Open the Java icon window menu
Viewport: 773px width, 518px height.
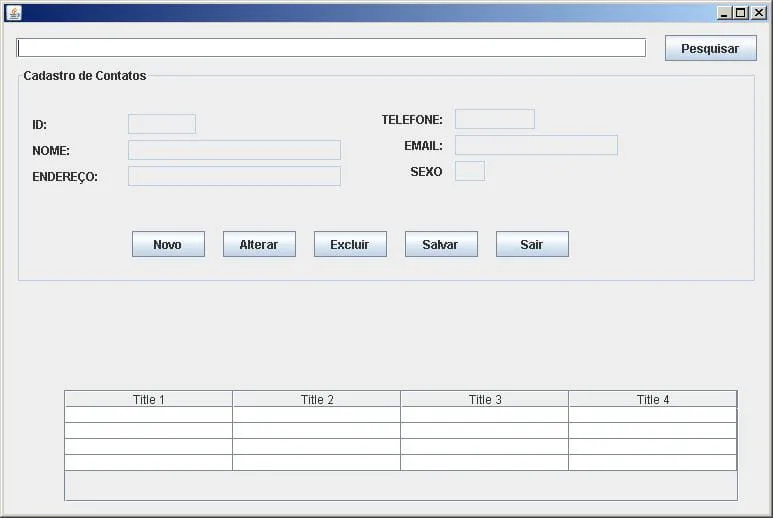pos(13,13)
